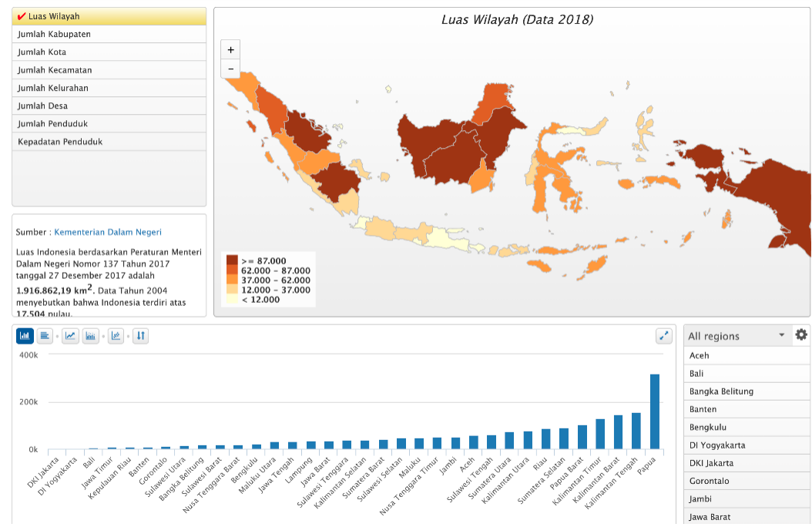Click the '37.000 - 62.000' legend swatch
Screen dimensions: 812x527
232,280
